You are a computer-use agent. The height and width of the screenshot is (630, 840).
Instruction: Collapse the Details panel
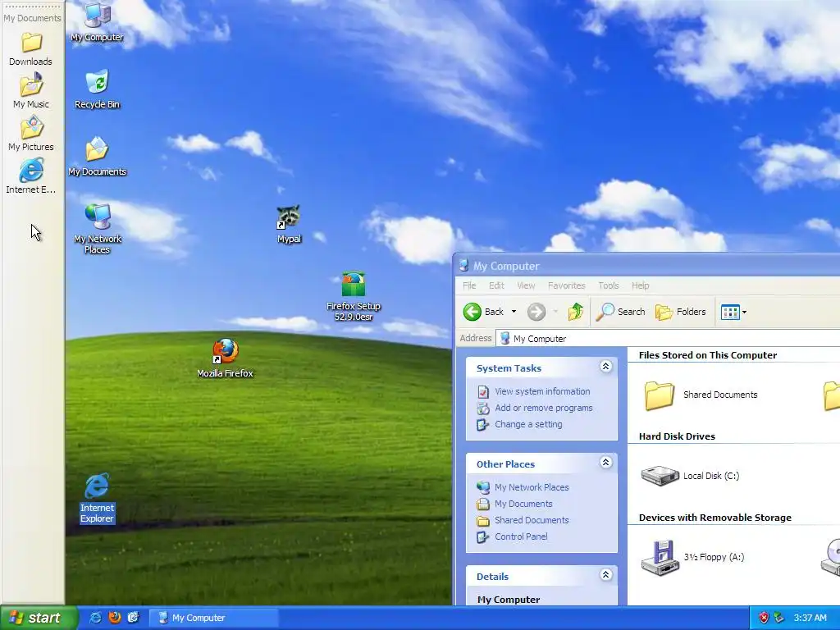(x=606, y=575)
